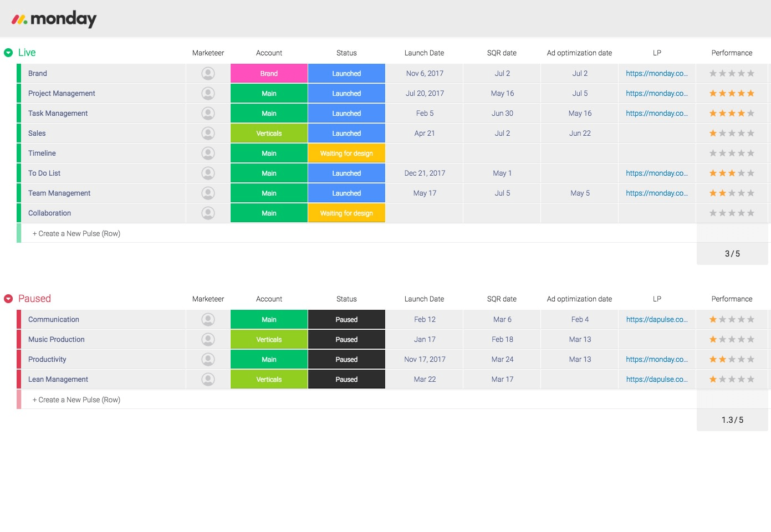Open Project Management LP link
This screenshot has height=532, width=771.
657,93
